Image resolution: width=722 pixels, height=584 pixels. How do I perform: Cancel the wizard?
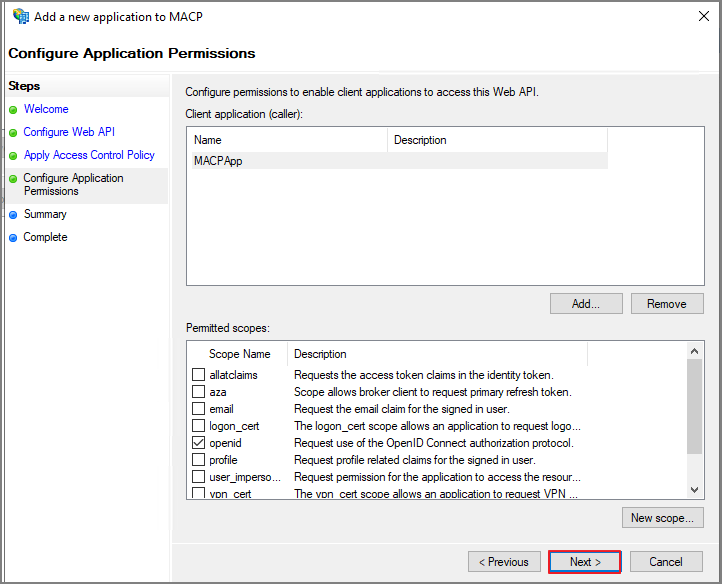pyautogui.click(x=666, y=562)
